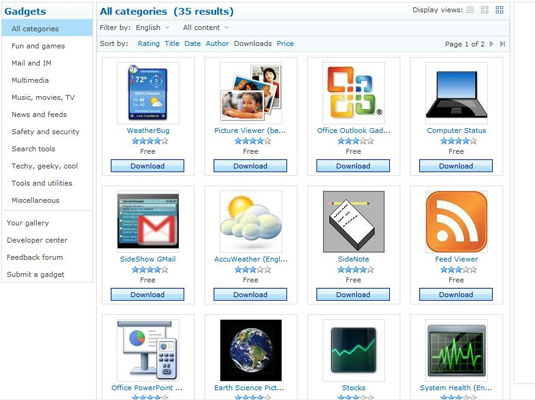Sort results by Title
This screenshot has width=535, height=400.
click(x=172, y=44)
